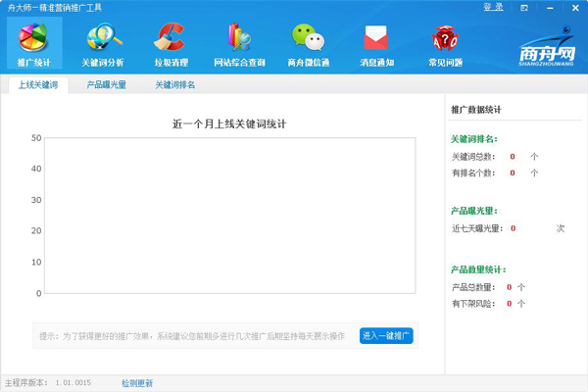The height and width of the screenshot is (392, 588).
Task: Click the 近七天曝光量 value
Action: coord(513,228)
